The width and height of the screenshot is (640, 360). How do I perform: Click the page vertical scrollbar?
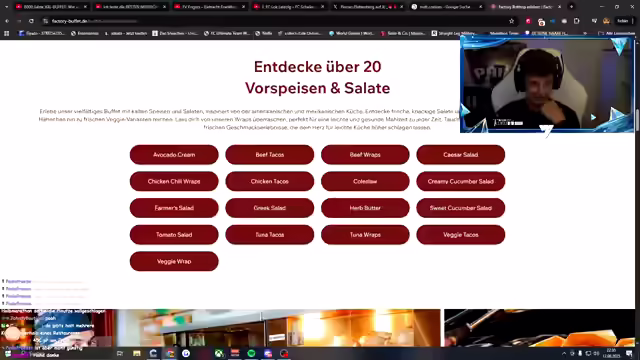pos(637,192)
